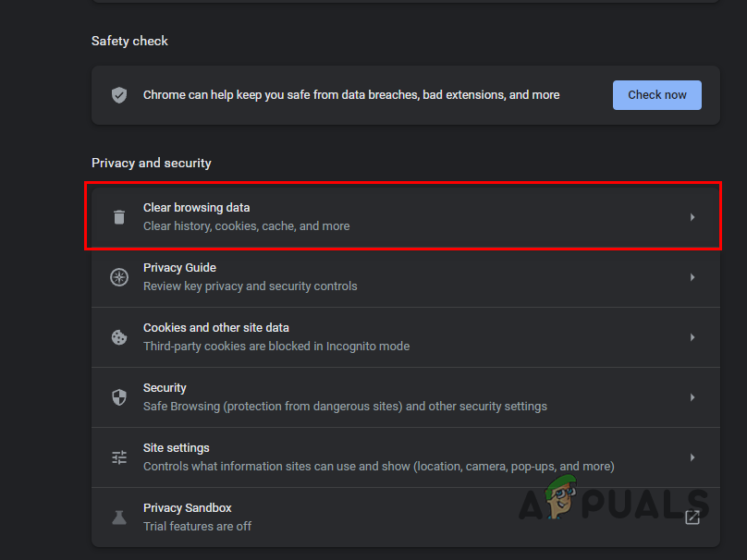Expand Cookies and other site data settings
The image size is (747, 560).
(692, 336)
